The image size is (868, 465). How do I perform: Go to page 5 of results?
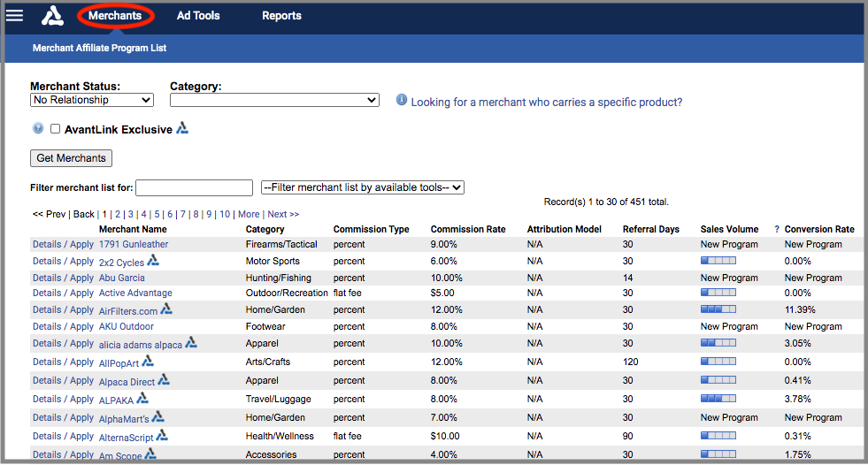tap(157, 214)
